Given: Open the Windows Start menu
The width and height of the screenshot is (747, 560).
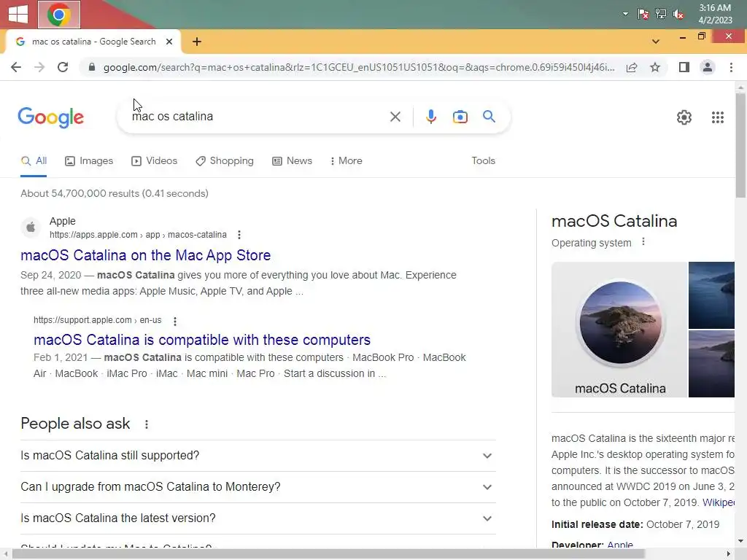Looking at the screenshot, I should [x=18, y=15].
